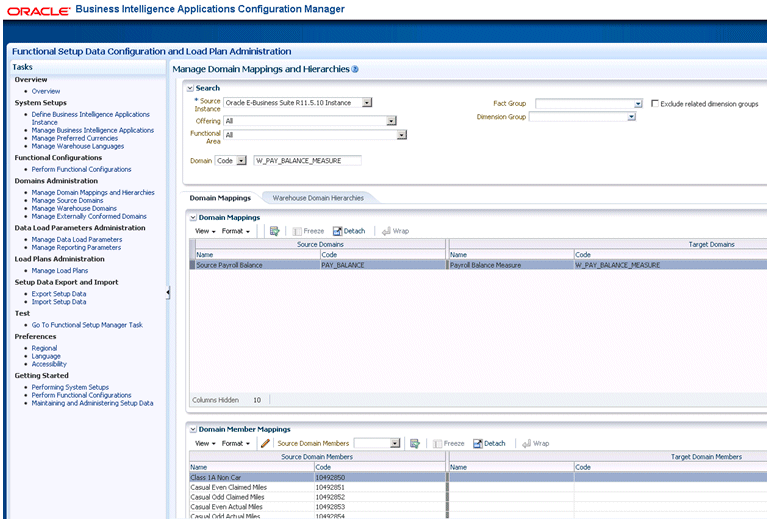Viewport: 767px width, 525px height.
Task: Select Casual Even Actual Miles row
Action: (477, 507)
